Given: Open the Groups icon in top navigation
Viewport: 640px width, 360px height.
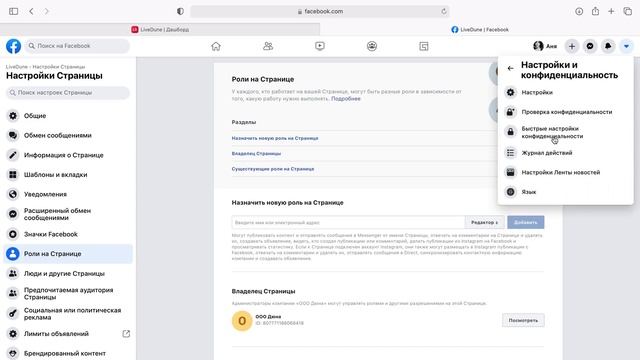Looking at the screenshot, I should click(x=372, y=46).
